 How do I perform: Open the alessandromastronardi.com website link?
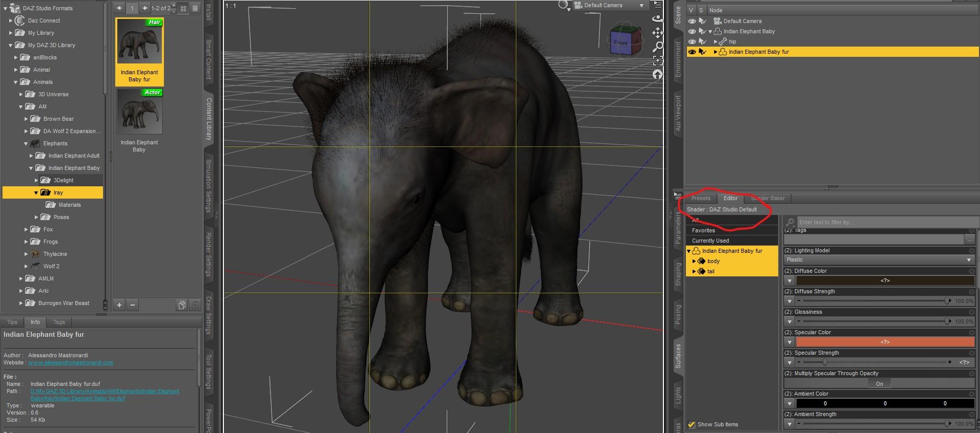tap(71, 362)
